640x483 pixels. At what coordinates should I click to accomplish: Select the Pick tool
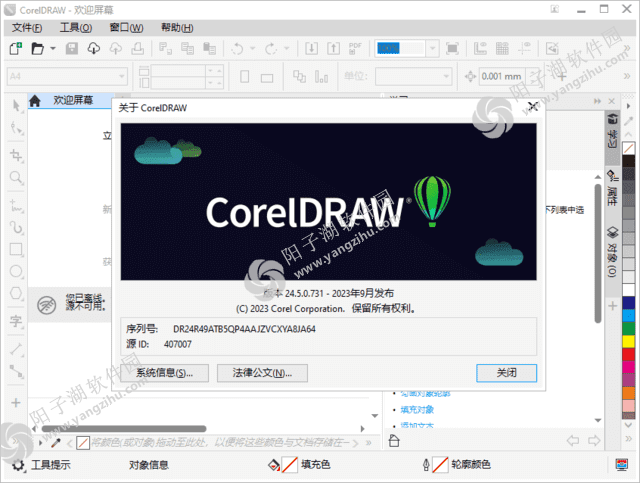click(16, 106)
